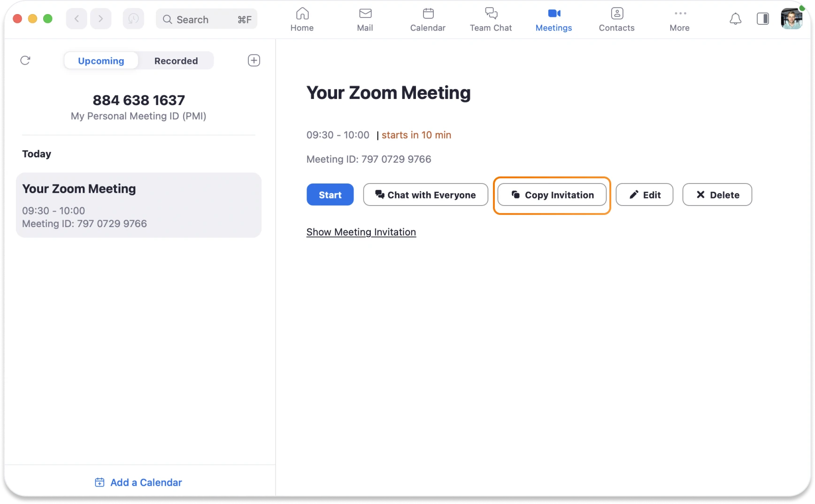Open Chat with Everyone
This screenshot has height=504, width=815.
(x=425, y=194)
